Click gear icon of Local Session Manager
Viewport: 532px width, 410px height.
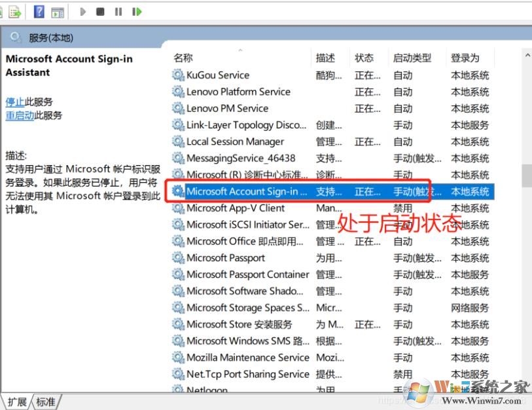tap(178, 141)
